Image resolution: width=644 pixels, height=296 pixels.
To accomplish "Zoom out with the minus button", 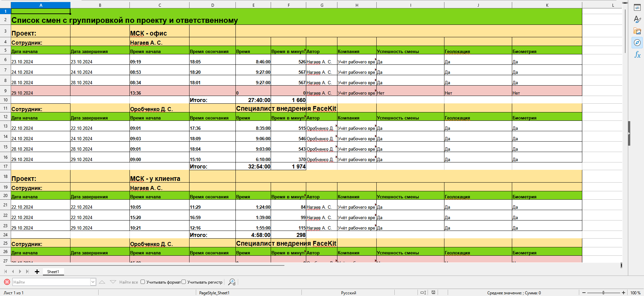I will [x=584, y=293].
